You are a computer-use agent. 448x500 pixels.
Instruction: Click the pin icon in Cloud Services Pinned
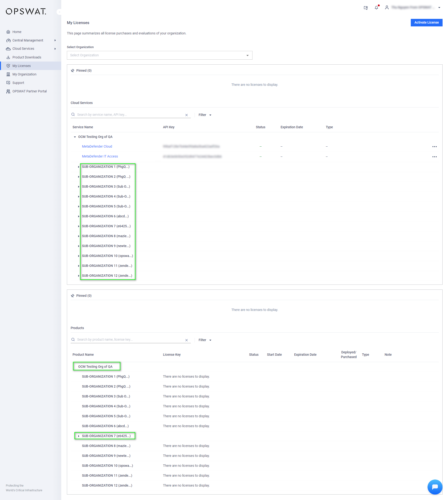73,71
